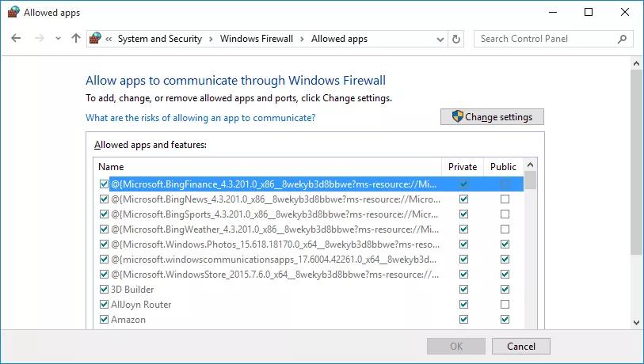This screenshot has height=364, width=644.
Task: Toggle Public checkbox for BingNews
Action: [x=505, y=199]
